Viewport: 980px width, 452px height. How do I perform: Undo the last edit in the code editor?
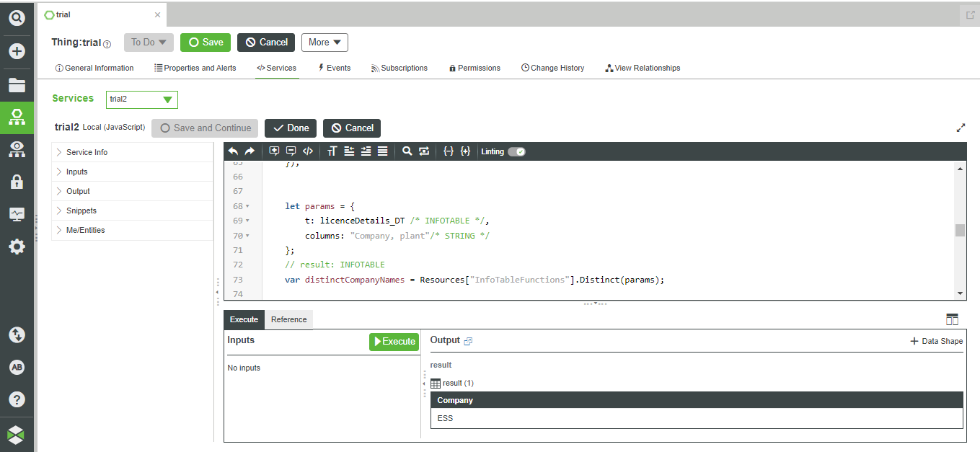[x=233, y=151]
